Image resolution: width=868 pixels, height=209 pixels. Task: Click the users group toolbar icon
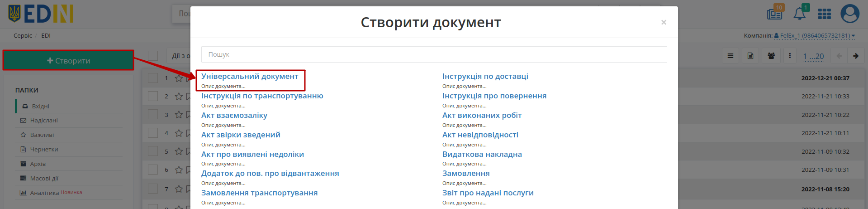(771, 56)
